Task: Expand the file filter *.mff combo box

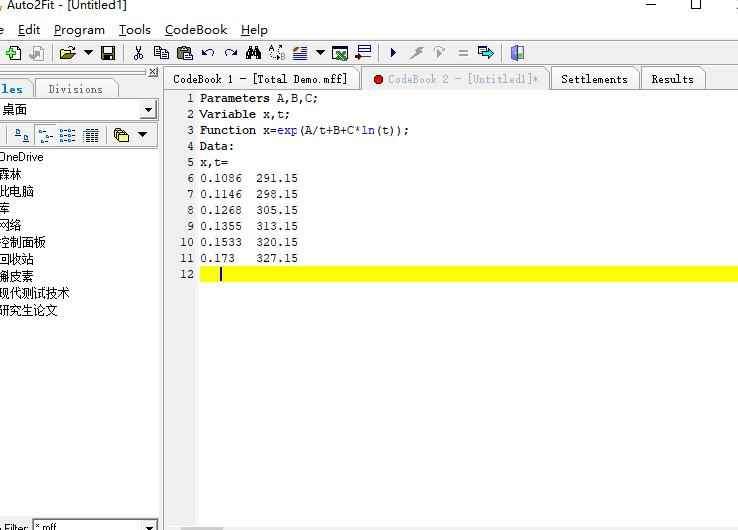Action: coord(149,526)
